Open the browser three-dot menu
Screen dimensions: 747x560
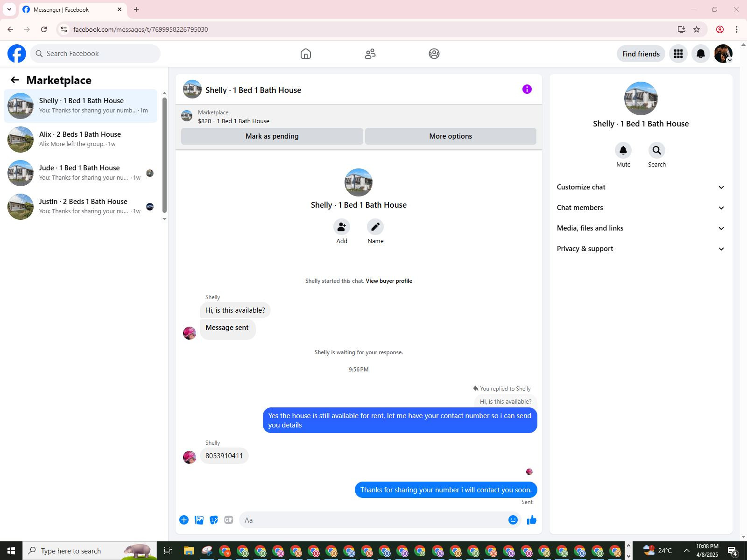(737, 29)
